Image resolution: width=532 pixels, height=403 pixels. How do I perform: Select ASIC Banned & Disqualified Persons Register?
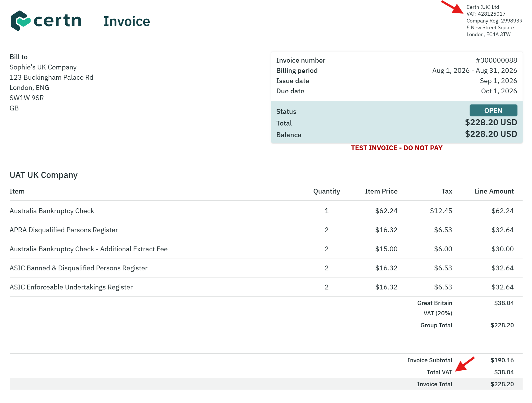click(x=78, y=268)
